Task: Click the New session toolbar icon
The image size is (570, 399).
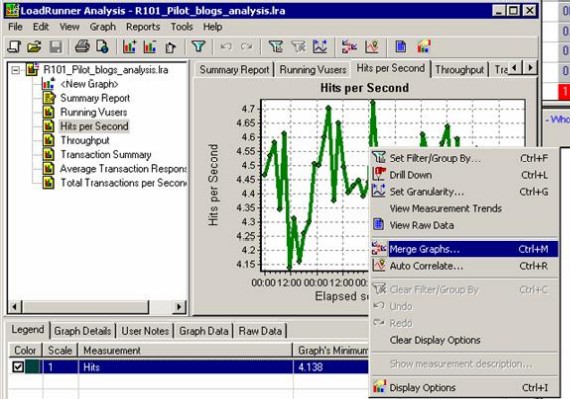Action: 15,47
